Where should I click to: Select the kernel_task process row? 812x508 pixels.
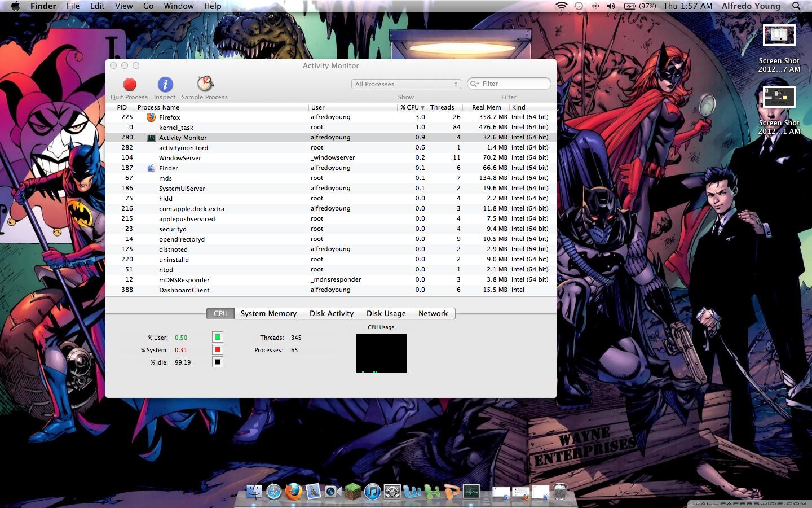pyautogui.click(x=330, y=128)
